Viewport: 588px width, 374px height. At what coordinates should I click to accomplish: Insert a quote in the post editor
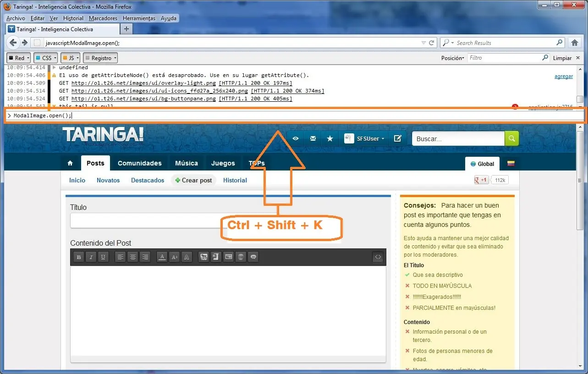click(x=253, y=257)
